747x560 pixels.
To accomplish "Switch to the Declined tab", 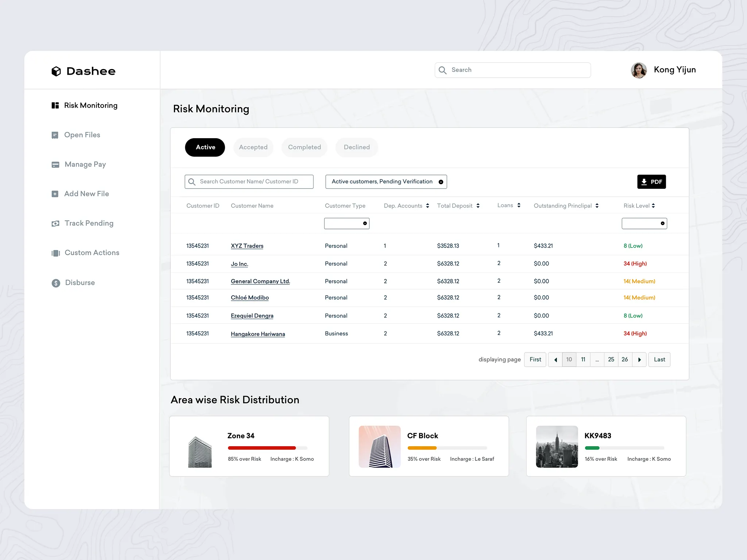I will click(356, 147).
